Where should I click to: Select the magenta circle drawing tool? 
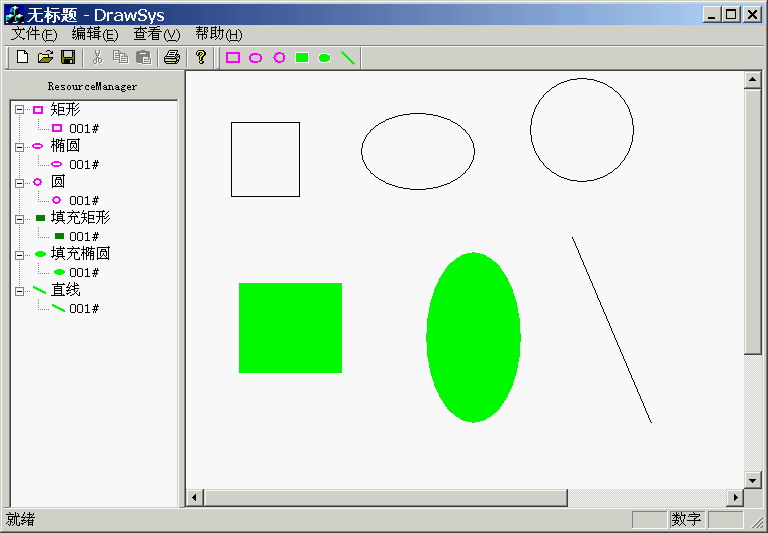[x=279, y=58]
